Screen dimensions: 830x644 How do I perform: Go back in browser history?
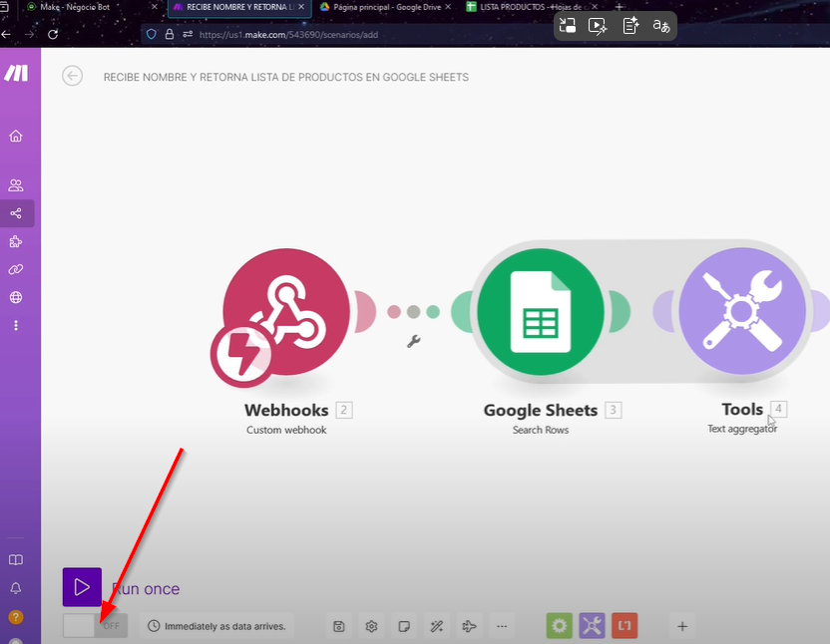coord(6,35)
